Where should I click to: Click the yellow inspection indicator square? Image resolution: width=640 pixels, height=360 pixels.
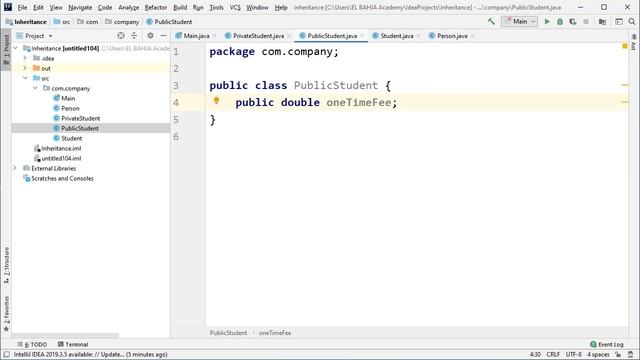click(x=624, y=47)
